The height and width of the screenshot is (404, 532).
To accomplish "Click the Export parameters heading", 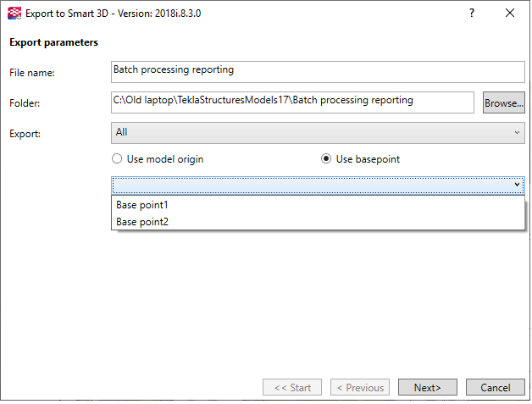I will 53,42.
